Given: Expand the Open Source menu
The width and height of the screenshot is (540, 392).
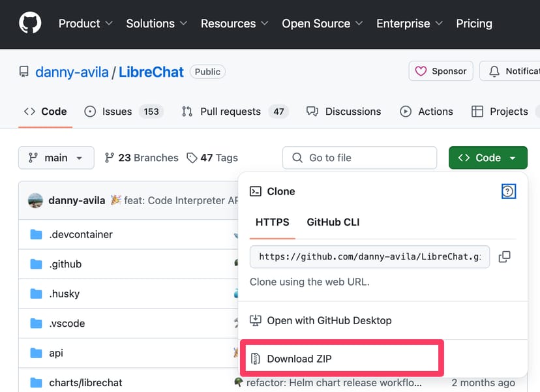Looking at the screenshot, I should click(322, 23).
